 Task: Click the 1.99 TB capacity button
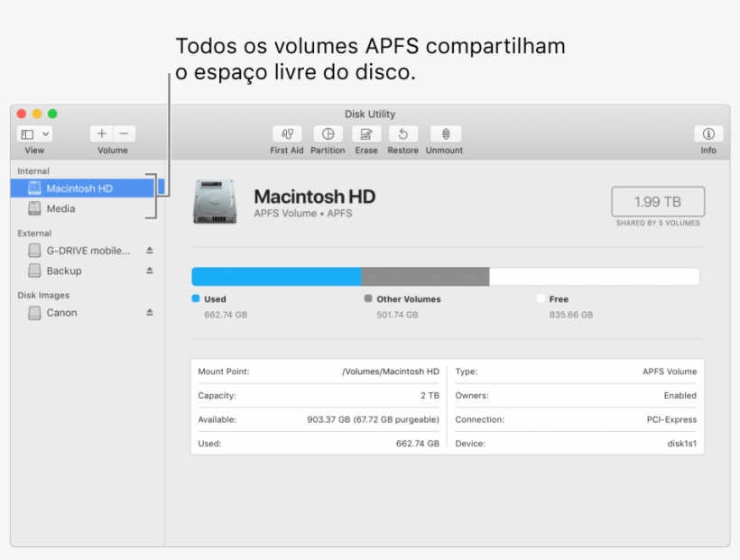[x=657, y=202]
